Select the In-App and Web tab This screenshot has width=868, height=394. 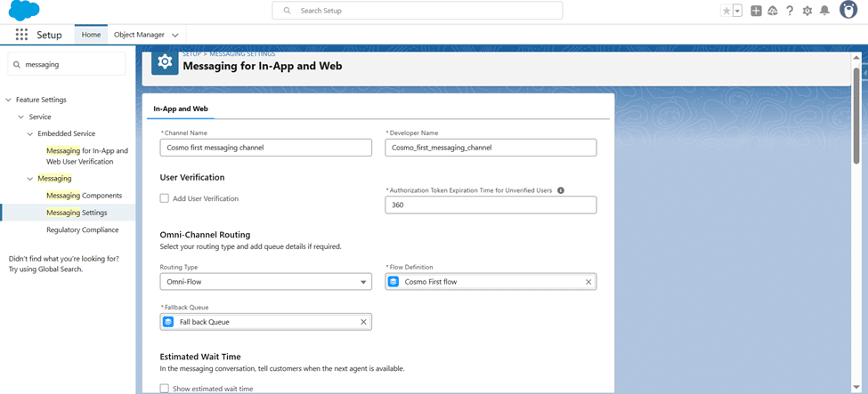click(x=181, y=109)
